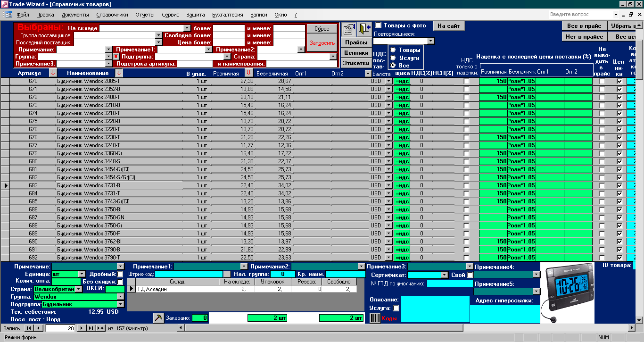Go to the last record
Image resolution: width=644 pixels, height=342 pixels.
click(91, 328)
